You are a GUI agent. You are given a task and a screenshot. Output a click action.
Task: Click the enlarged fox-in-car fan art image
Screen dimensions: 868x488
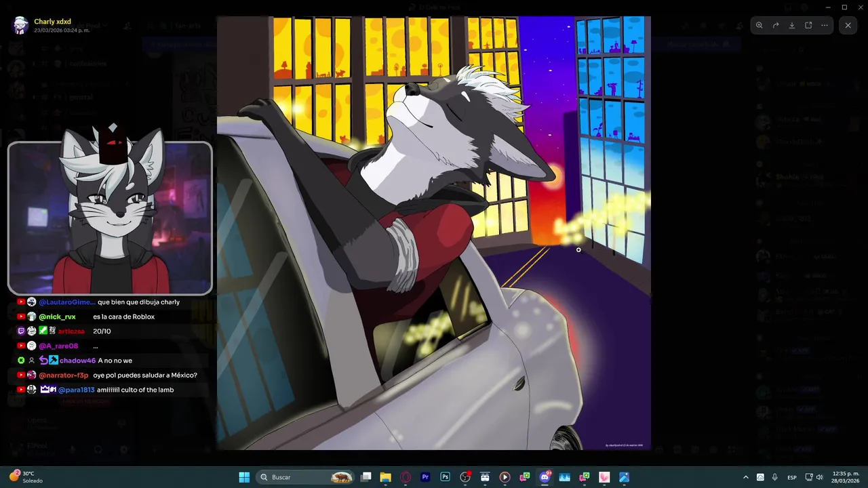(x=434, y=233)
